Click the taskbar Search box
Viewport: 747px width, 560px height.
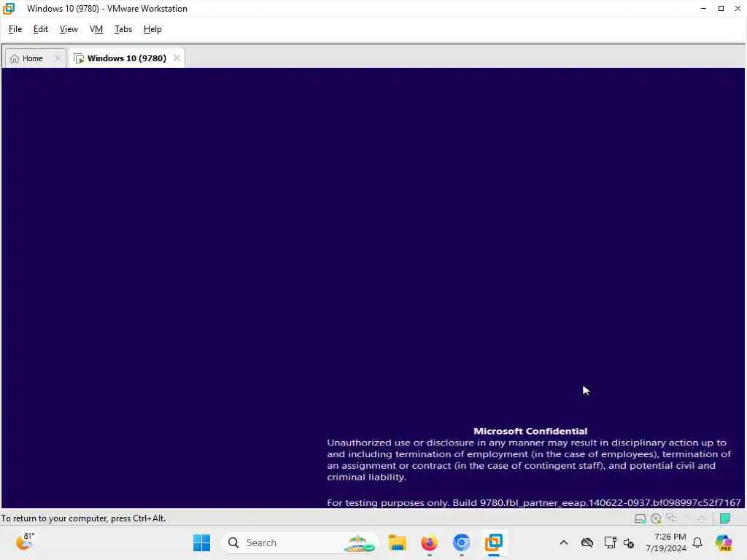[300, 542]
